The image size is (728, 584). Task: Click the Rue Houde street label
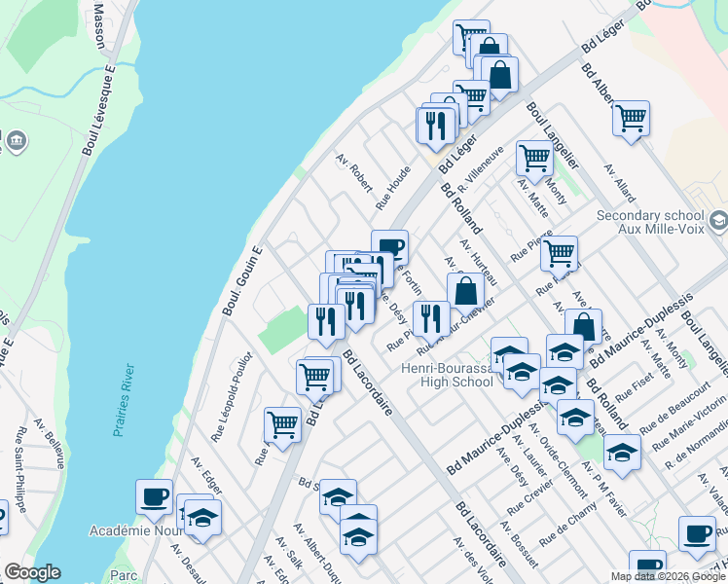tap(393, 188)
